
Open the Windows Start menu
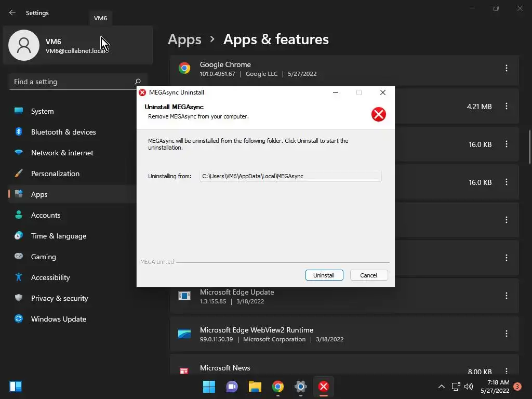[209, 387]
